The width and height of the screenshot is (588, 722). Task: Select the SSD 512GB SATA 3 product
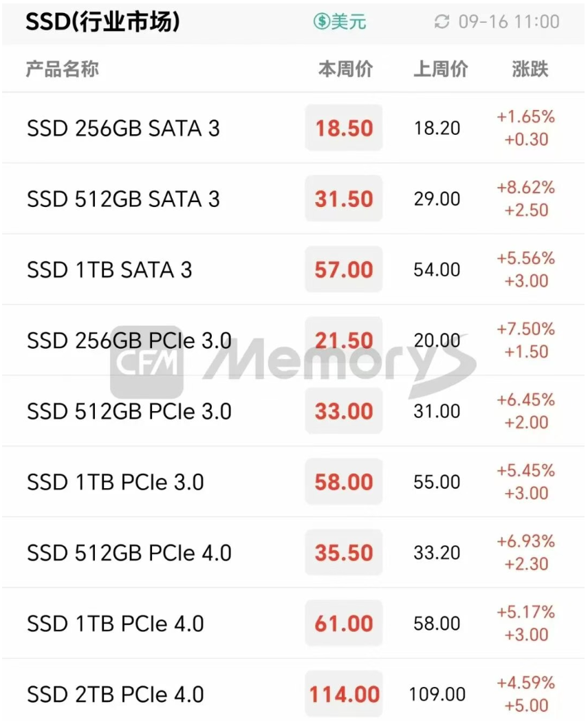pos(123,199)
